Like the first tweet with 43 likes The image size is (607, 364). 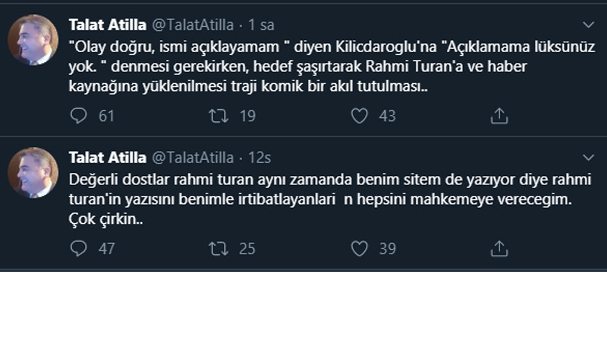point(360,115)
